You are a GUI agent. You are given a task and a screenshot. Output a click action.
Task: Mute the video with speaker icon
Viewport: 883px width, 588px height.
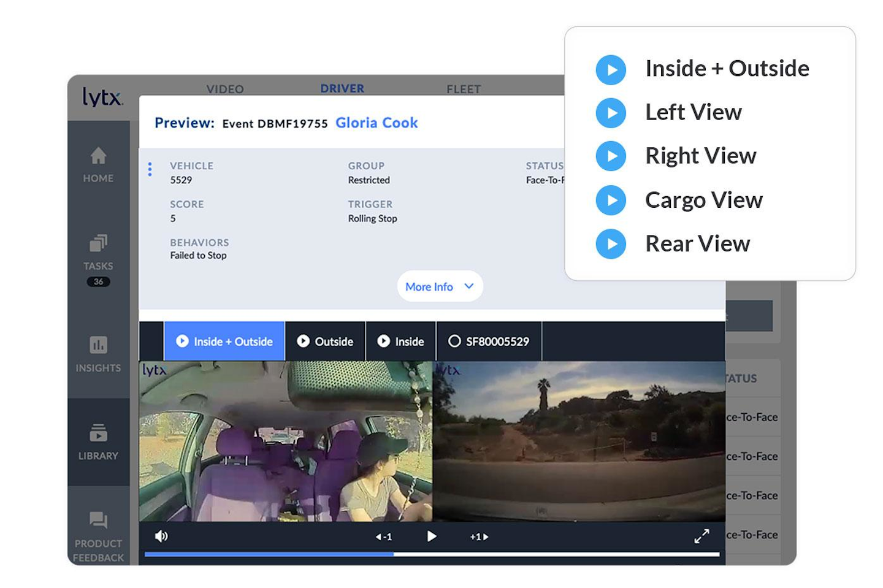pyautogui.click(x=161, y=537)
